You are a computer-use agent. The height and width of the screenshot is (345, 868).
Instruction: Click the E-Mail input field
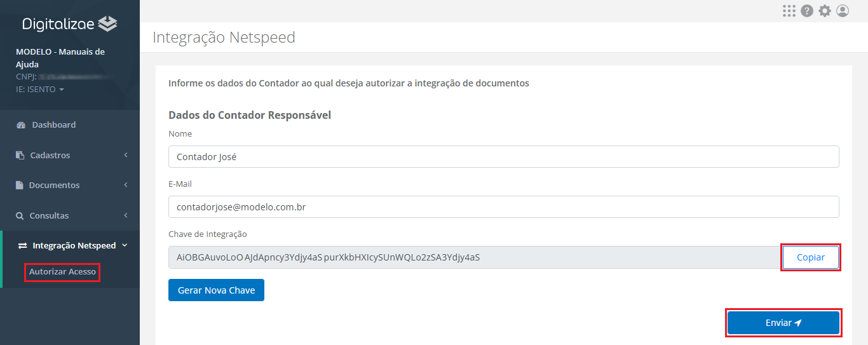504,207
